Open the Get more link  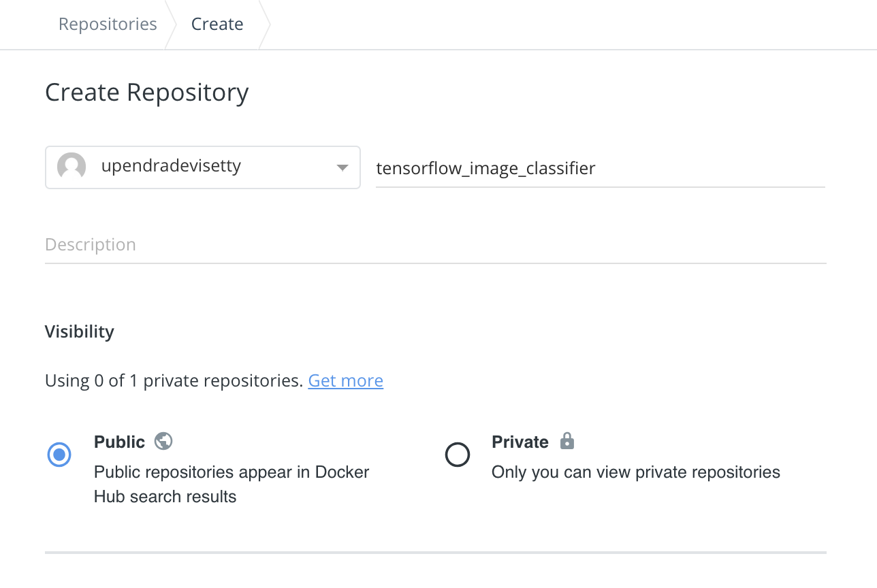pos(346,380)
